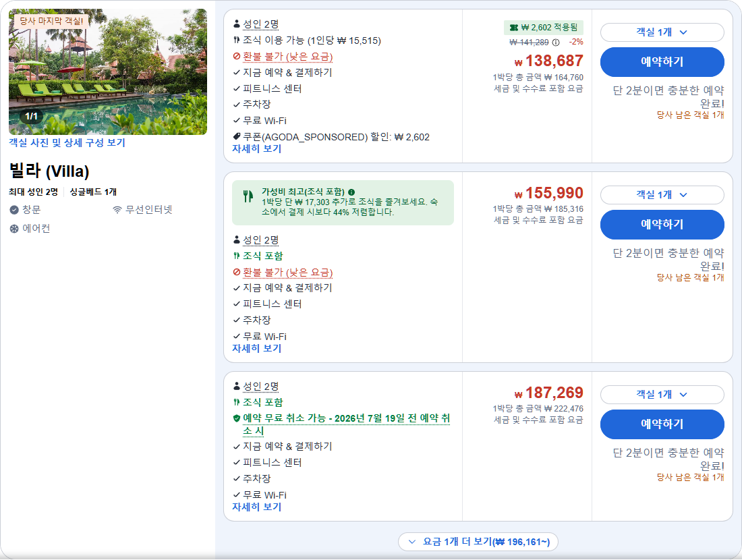Image resolution: width=742 pixels, height=560 pixels.
Task: Open details link for the ₩187,269 offer
Action: click(x=257, y=507)
